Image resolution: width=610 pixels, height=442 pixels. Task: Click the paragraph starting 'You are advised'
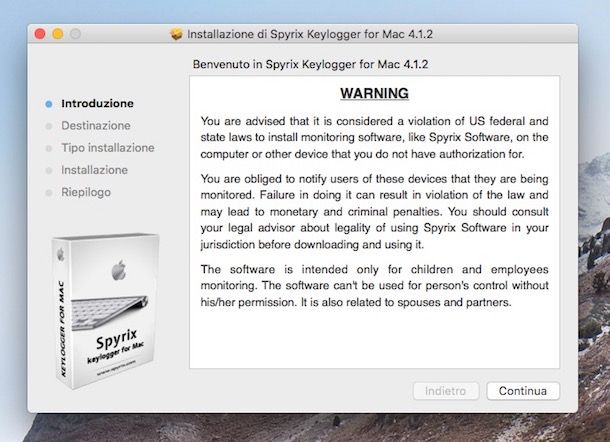tap(374, 137)
